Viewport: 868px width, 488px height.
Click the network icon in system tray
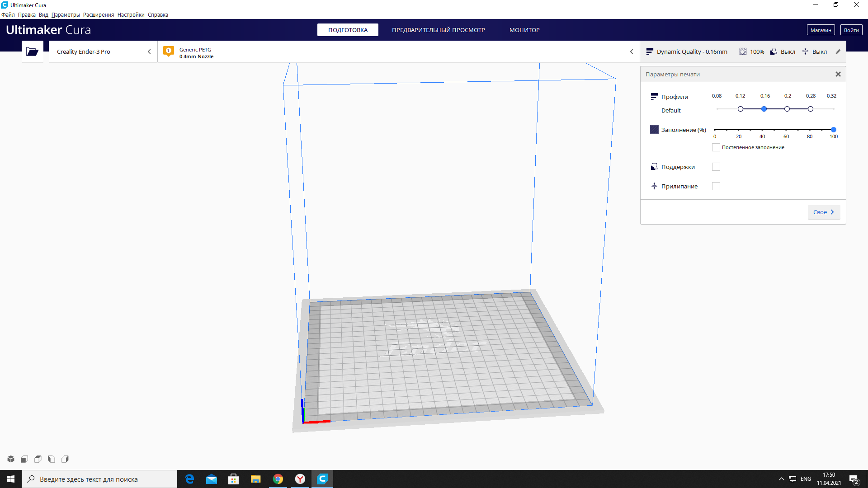pyautogui.click(x=793, y=479)
